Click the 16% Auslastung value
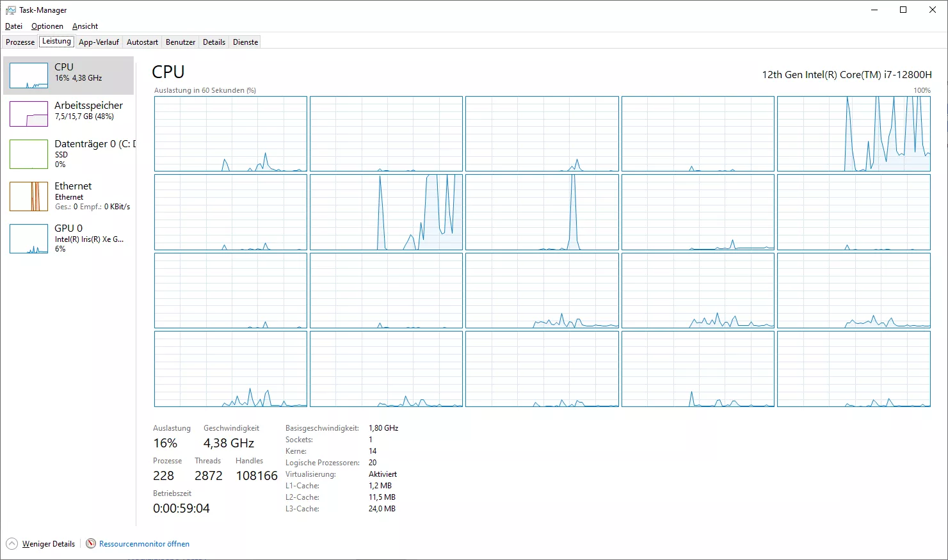The width and height of the screenshot is (948, 560). pos(165,443)
